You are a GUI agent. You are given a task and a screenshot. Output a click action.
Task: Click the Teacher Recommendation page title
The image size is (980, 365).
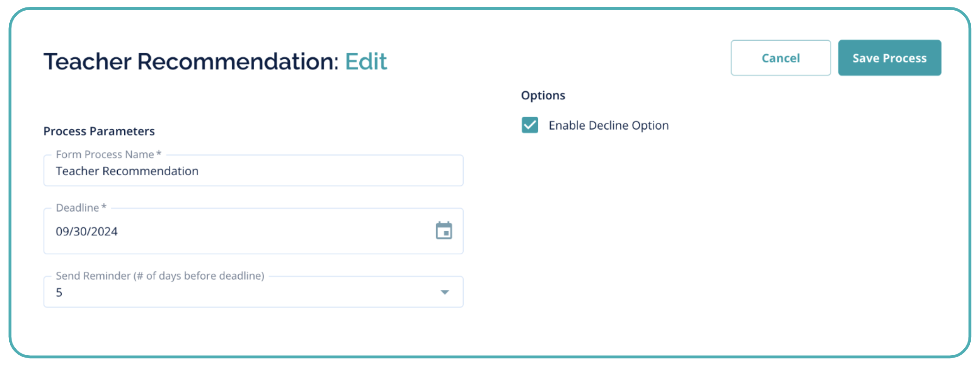[x=191, y=62]
